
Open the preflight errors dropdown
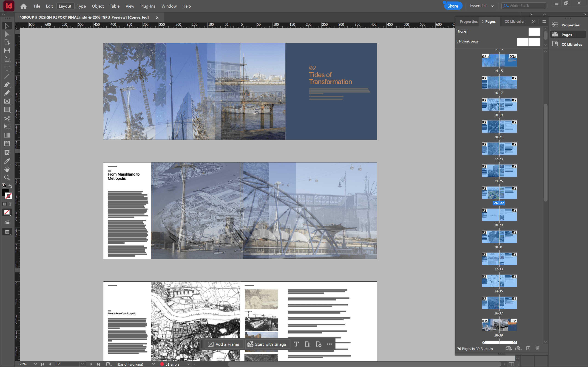tap(189, 364)
